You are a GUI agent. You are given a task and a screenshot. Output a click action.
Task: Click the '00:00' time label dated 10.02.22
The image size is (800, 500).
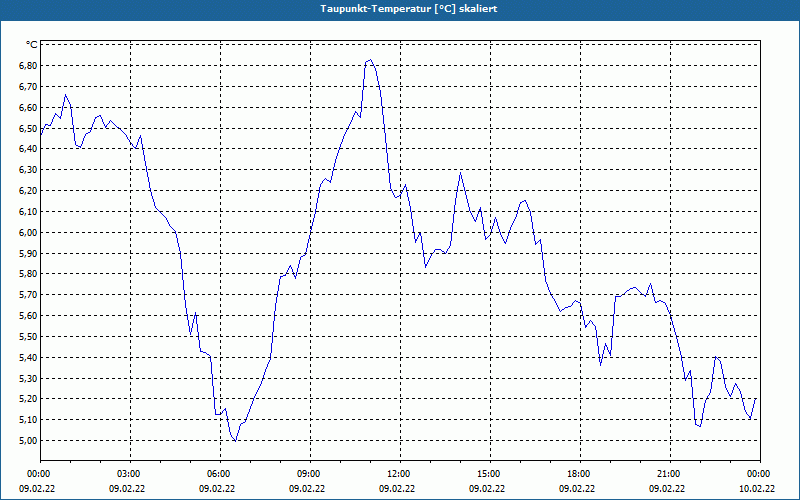(x=759, y=474)
